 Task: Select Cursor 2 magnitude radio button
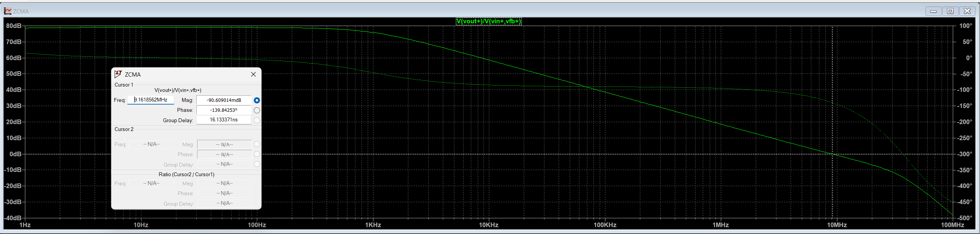[x=257, y=144]
